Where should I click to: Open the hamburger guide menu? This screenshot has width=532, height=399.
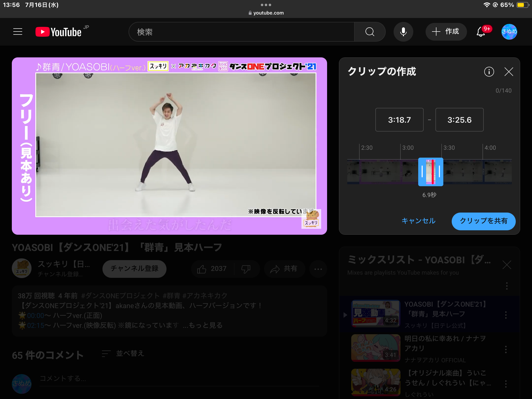coord(18,32)
